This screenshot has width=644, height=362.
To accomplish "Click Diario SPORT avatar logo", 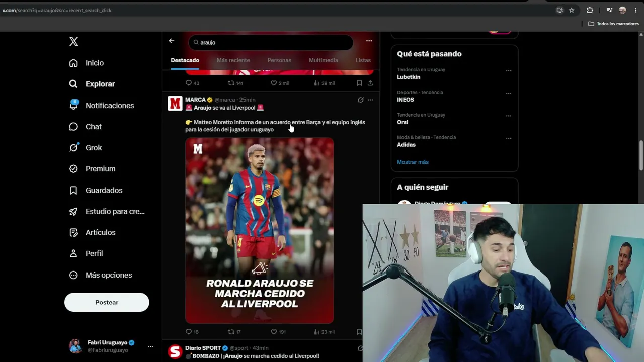I will [175, 351].
